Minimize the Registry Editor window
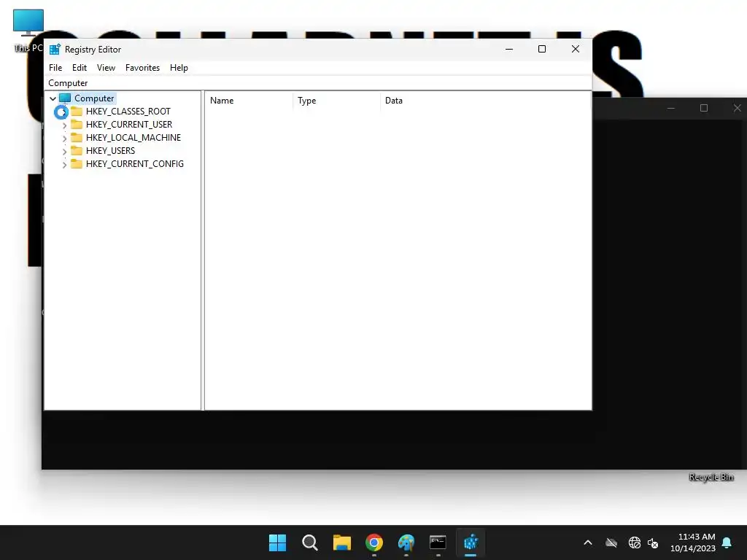 click(508, 49)
